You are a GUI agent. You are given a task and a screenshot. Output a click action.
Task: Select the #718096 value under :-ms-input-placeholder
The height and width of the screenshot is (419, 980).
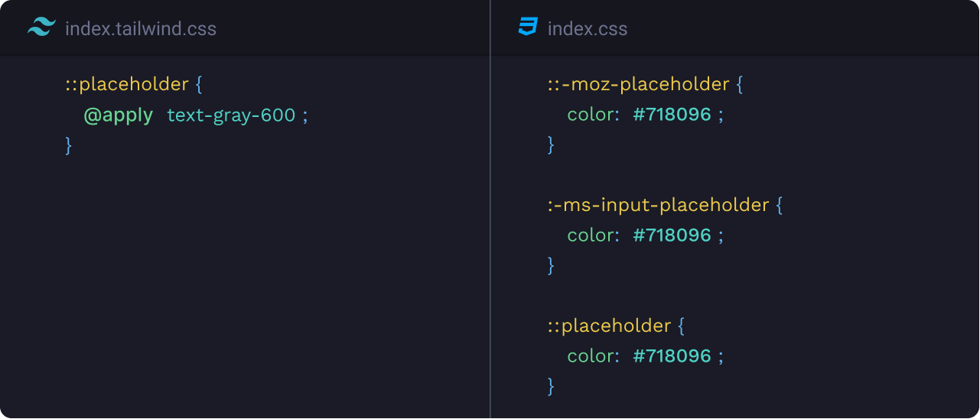[x=672, y=235]
